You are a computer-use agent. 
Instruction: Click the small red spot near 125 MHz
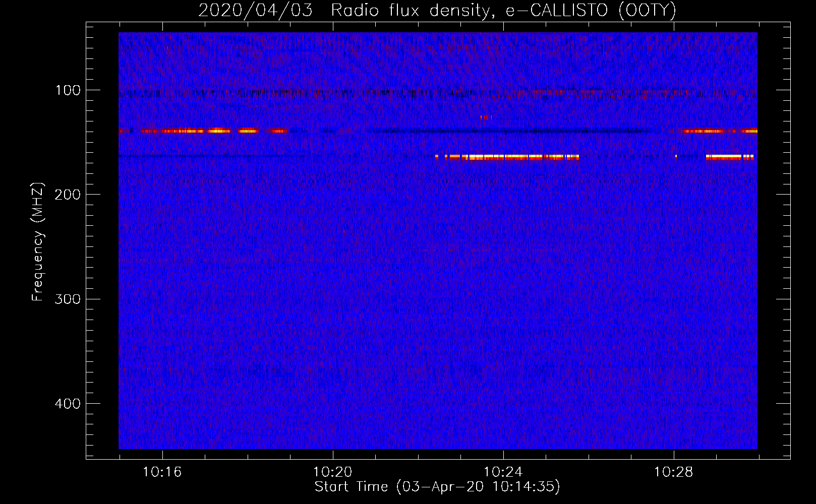point(486,118)
